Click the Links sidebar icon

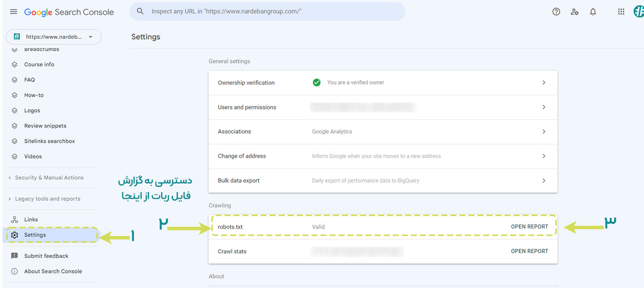tap(15, 220)
